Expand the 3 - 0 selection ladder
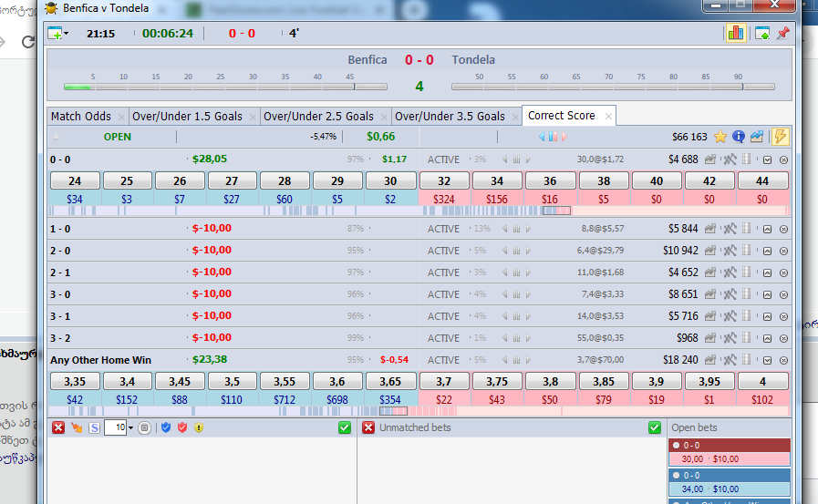This screenshot has height=504, width=818. (767, 294)
